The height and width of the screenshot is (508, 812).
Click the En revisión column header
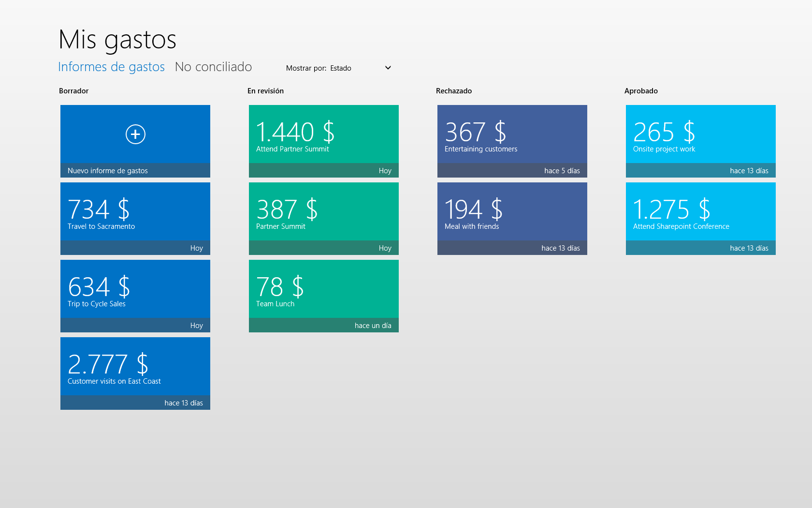(x=265, y=91)
